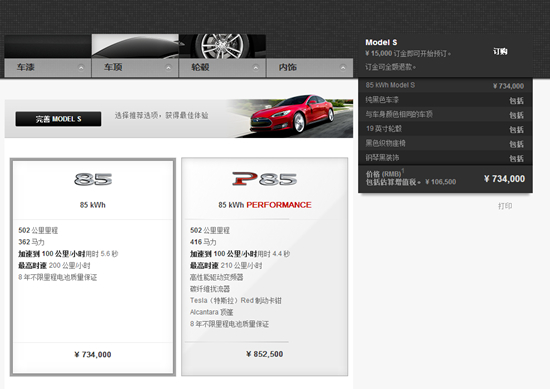This screenshot has height=389, width=550.
Task: Click the ¥ 852,500 price on P85 card
Action: 264,354
